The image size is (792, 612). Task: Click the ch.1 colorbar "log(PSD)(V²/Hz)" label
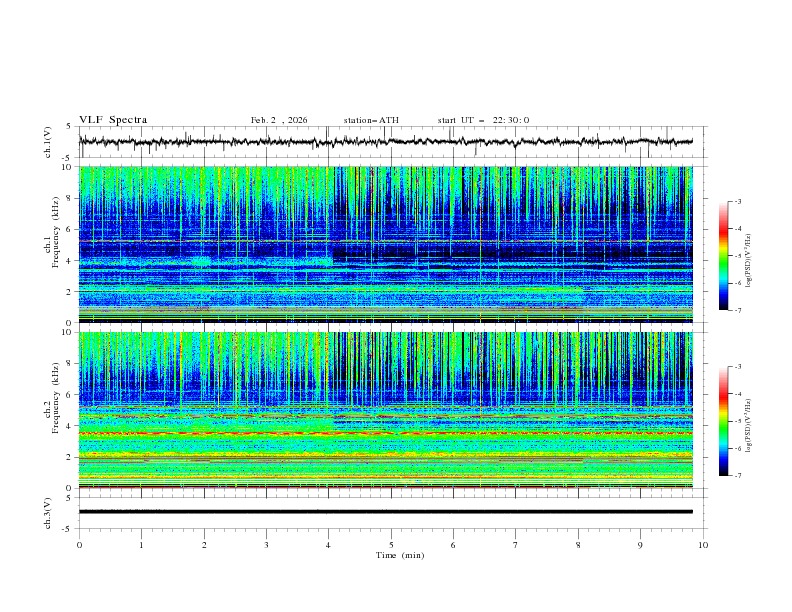tap(749, 261)
